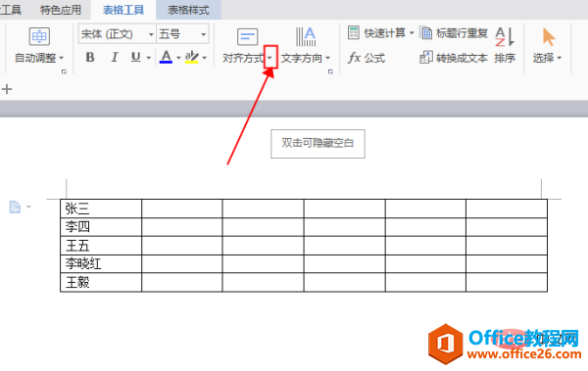Toggle Bold formatting

click(90, 58)
